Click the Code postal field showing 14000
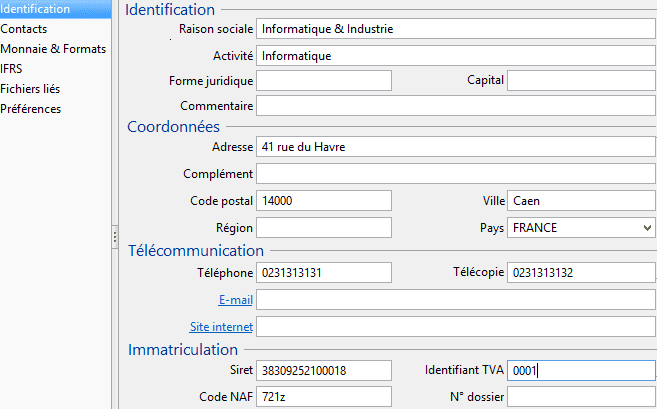The height and width of the screenshot is (409, 657). (324, 201)
